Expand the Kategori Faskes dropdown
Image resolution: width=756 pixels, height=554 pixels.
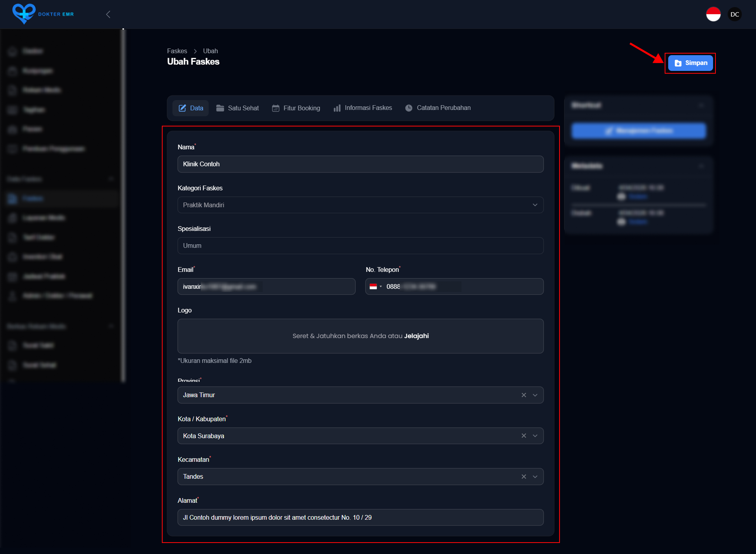pyautogui.click(x=360, y=205)
